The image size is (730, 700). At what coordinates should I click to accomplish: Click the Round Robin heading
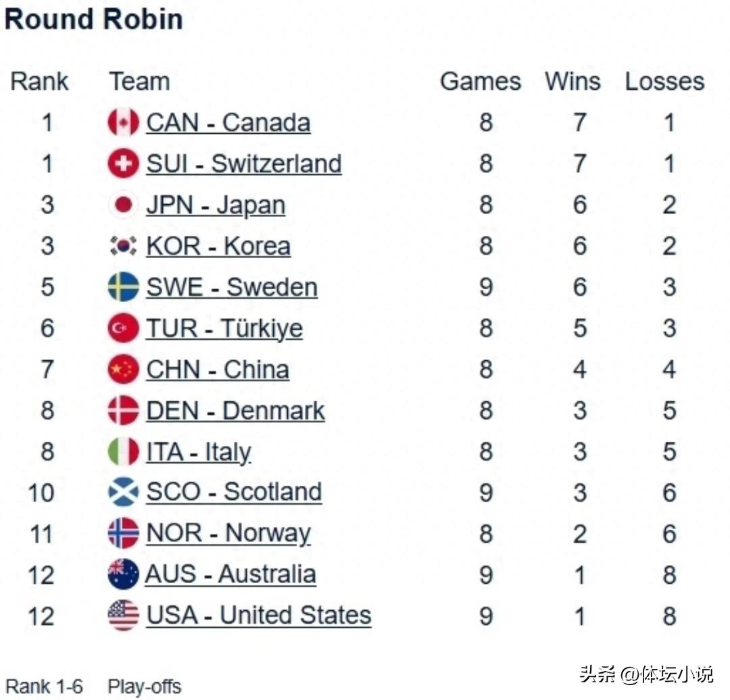click(x=94, y=19)
